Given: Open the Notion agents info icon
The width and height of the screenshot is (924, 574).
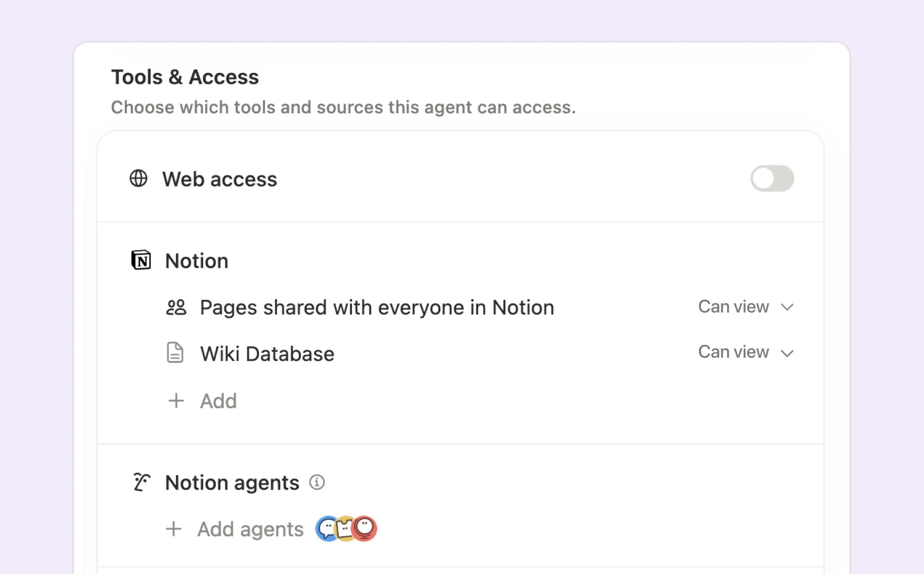Looking at the screenshot, I should [x=317, y=482].
